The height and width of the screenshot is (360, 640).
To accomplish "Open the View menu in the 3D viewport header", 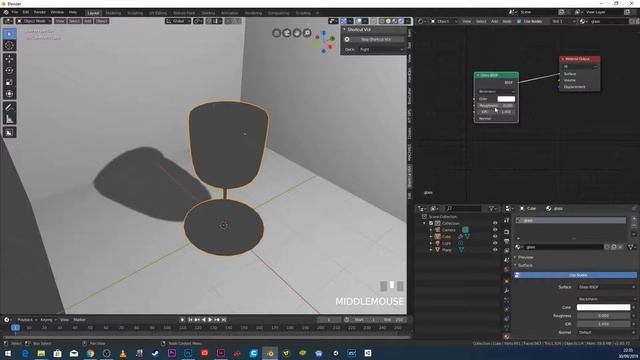I will (x=60, y=21).
